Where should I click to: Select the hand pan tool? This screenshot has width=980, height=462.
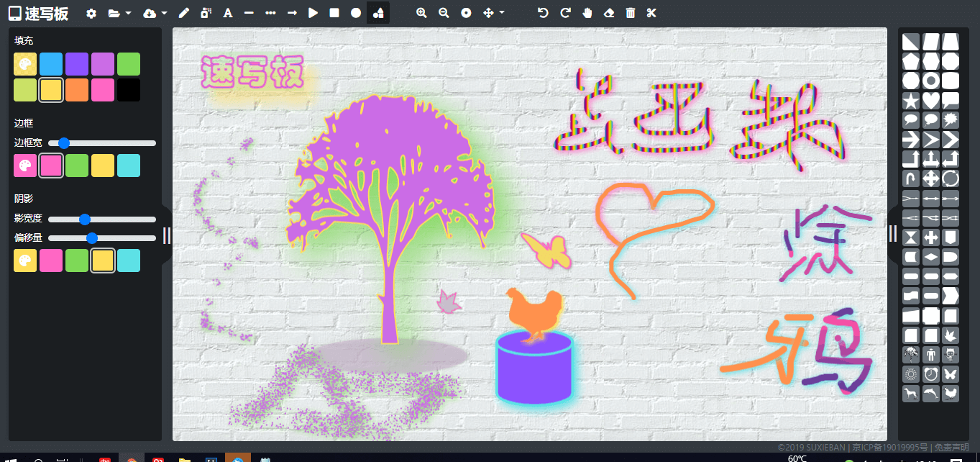pyautogui.click(x=587, y=13)
